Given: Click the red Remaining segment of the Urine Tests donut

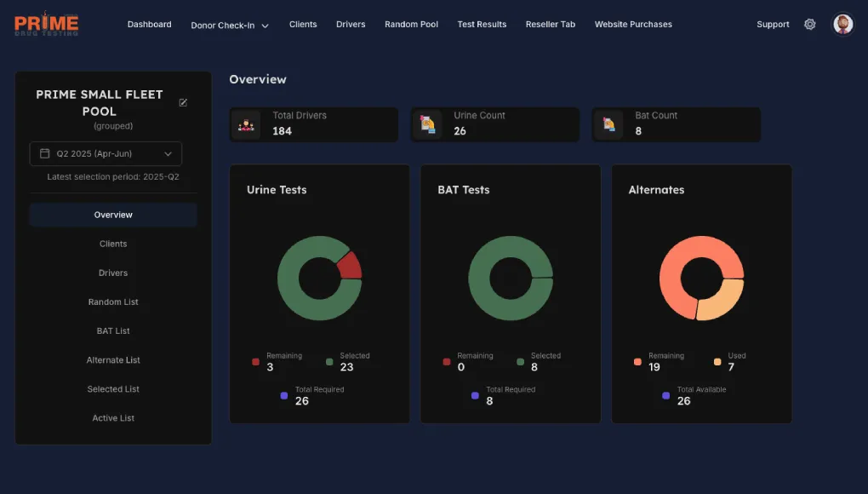Looking at the screenshot, I should pos(350,265).
